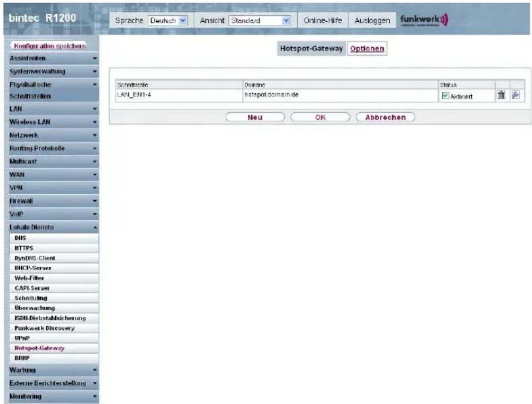Switch to the Optionen tab

click(x=367, y=48)
